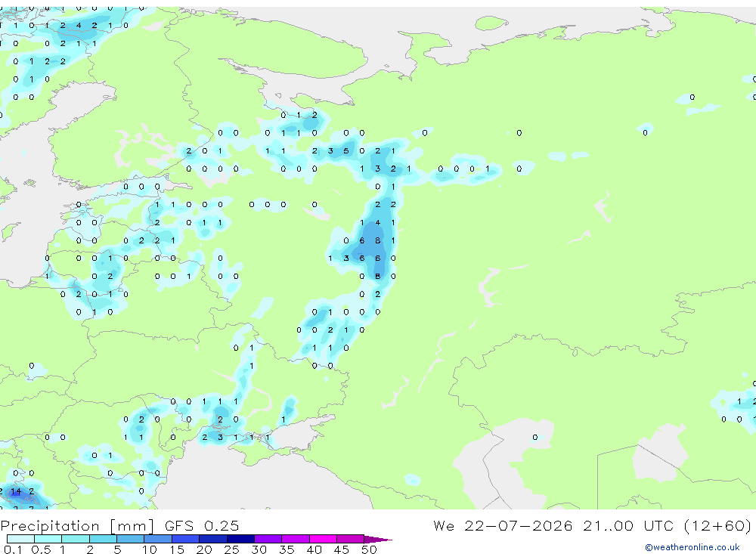Image resolution: width=756 pixels, height=554 pixels.
Task: Click legend scale label "20"
Action: tap(204, 549)
